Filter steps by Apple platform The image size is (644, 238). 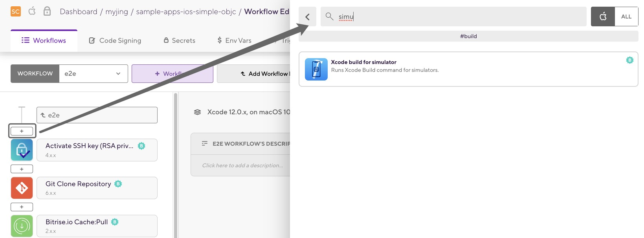click(x=603, y=16)
